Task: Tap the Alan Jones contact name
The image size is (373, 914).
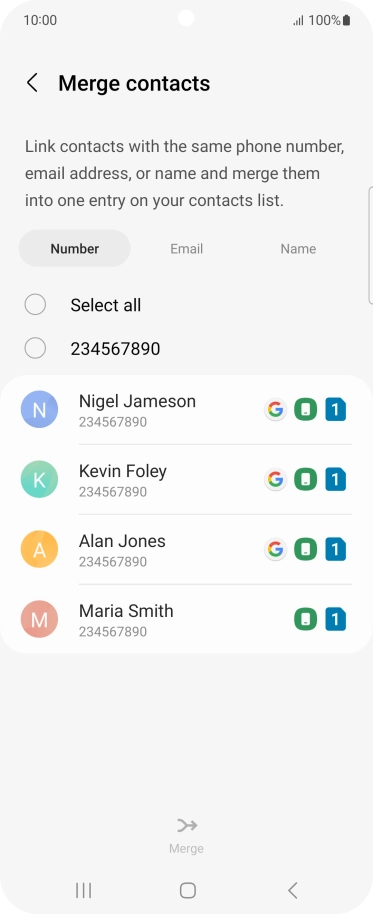Action: pos(122,541)
